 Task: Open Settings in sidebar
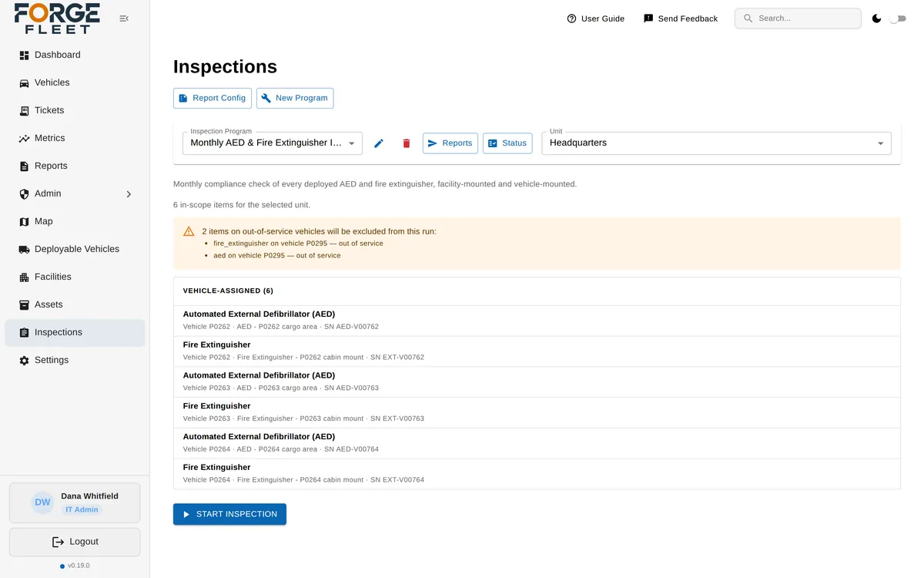click(75, 361)
